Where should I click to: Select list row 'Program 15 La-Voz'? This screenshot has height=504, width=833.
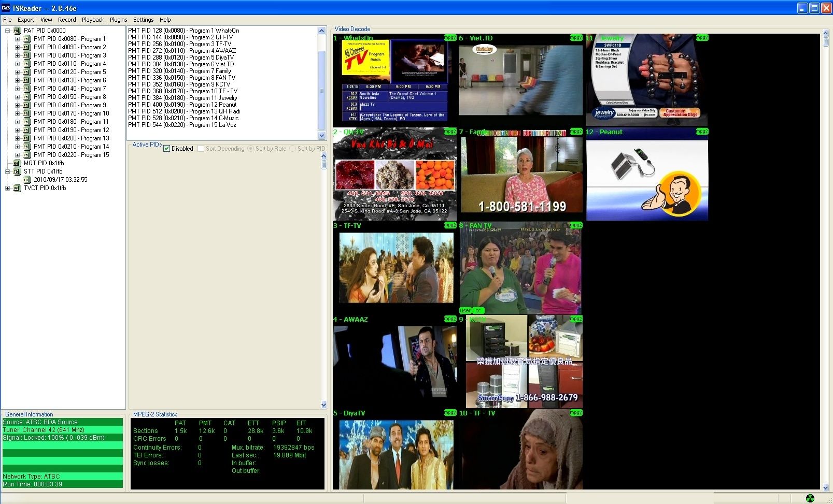[182, 125]
